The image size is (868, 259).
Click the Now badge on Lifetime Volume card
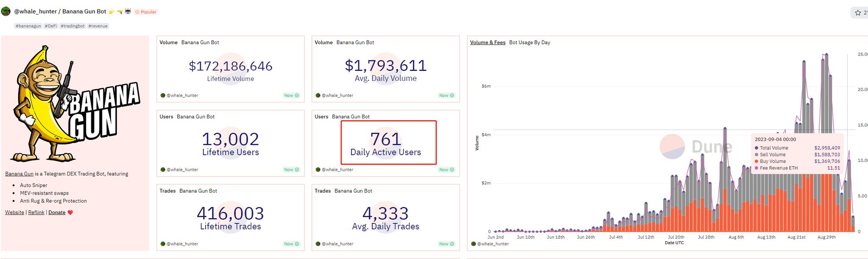click(292, 95)
